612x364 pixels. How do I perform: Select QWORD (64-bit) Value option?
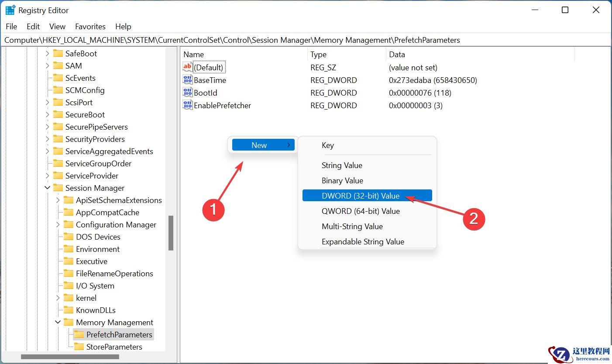[x=360, y=211]
